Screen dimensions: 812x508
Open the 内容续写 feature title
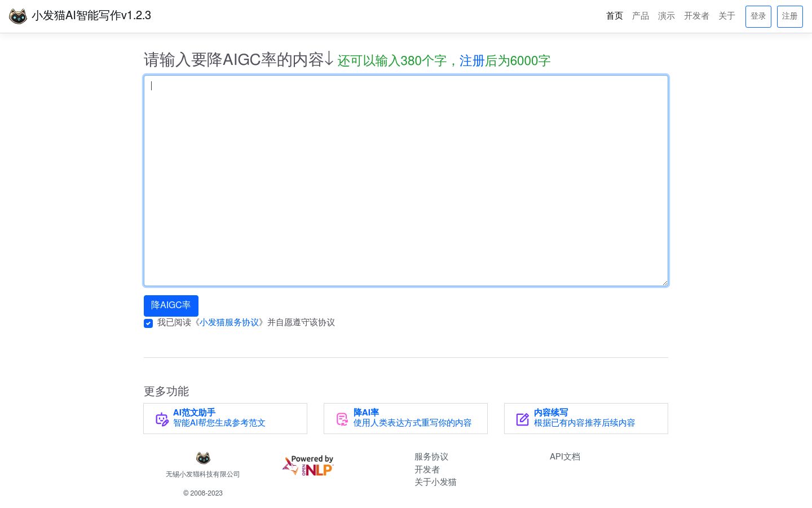pyautogui.click(x=551, y=413)
